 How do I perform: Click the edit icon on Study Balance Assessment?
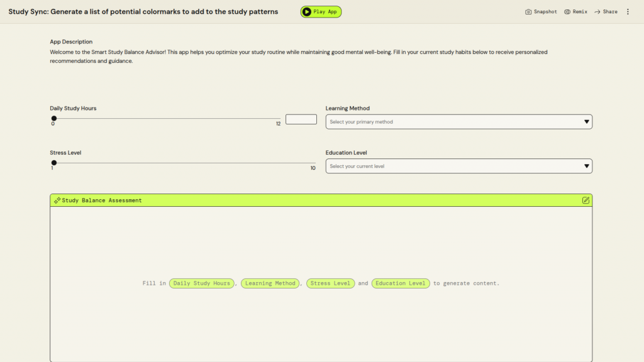point(586,200)
